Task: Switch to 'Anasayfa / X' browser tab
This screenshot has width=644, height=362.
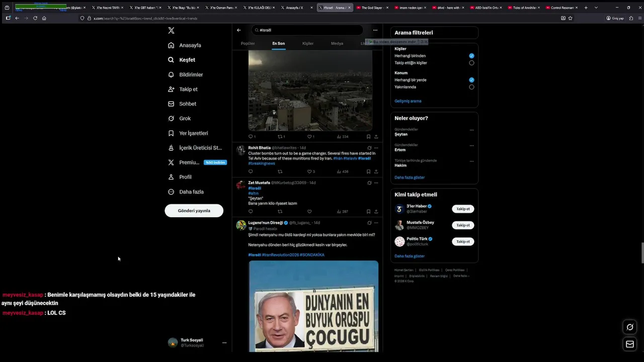Action: (x=295, y=8)
